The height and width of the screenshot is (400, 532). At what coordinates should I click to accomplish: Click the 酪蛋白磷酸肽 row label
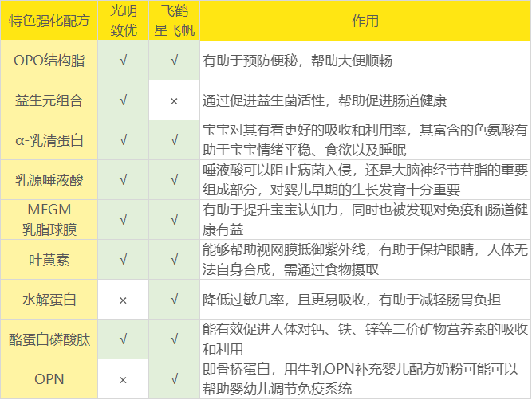point(49,339)
